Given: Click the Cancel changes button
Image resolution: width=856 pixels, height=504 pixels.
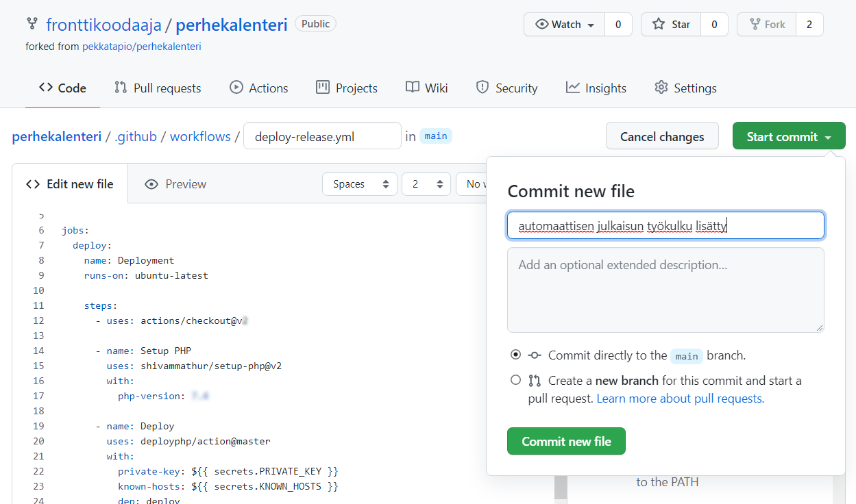Looking at the screenshot, I should [x=662, y=136].
